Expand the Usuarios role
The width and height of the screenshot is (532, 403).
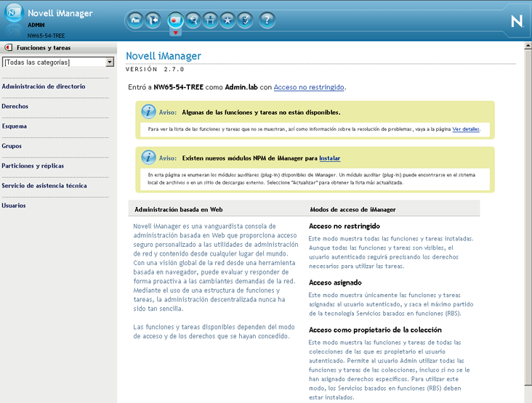(14, 205)
